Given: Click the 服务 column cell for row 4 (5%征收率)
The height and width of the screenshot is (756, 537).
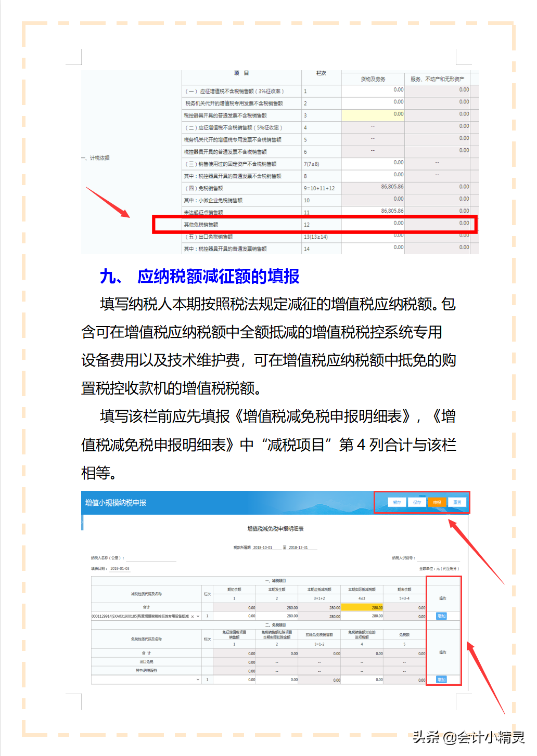Looking at the screenshot, I should 437,127.
